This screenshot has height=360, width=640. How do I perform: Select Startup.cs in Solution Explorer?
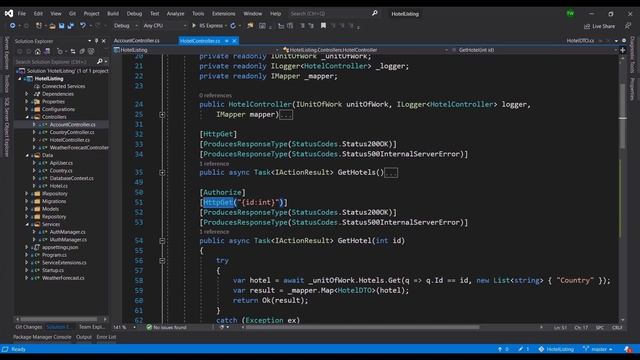click(53, 270)
